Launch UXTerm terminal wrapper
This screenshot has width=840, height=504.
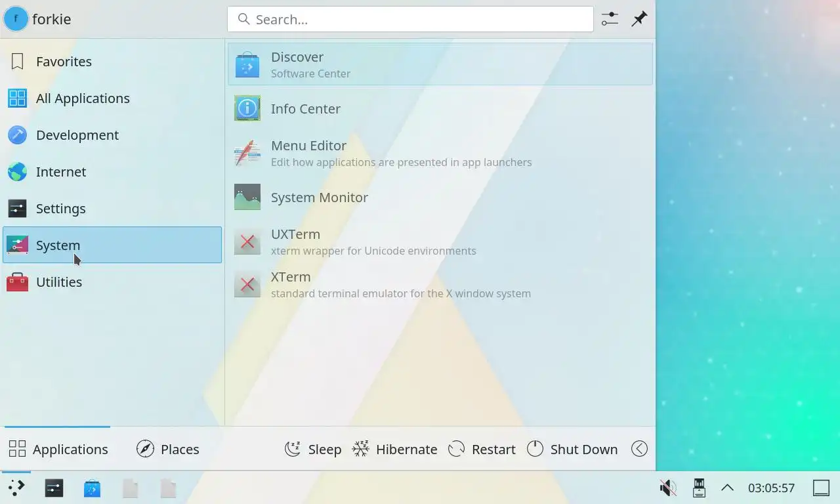click(x=440, y=241)
